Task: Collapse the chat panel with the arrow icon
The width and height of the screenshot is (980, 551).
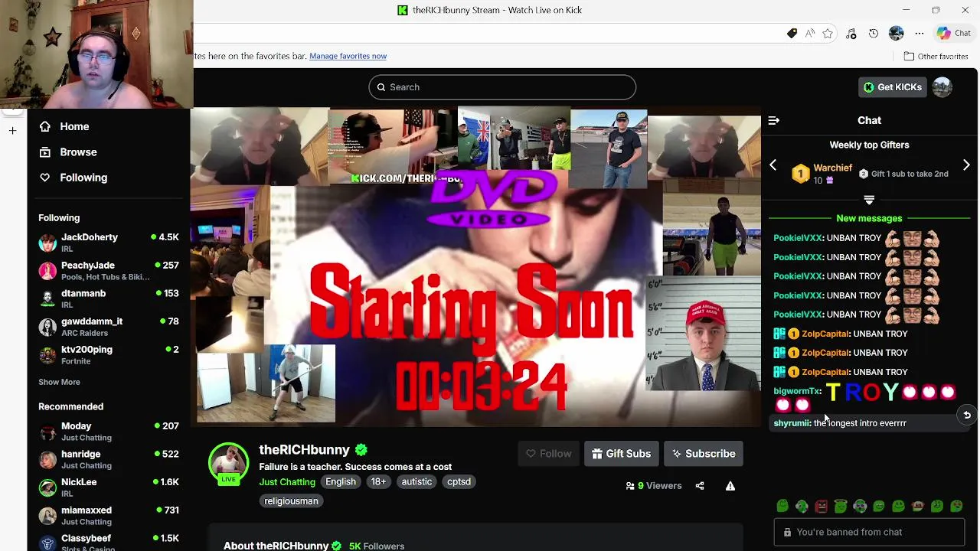Action: pos(773,120)
